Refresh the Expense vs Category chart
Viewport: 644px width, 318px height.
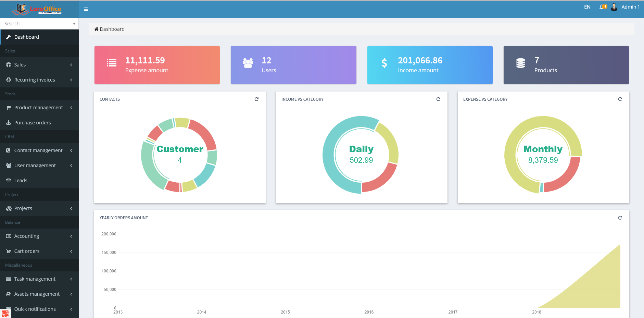point(620,99)
